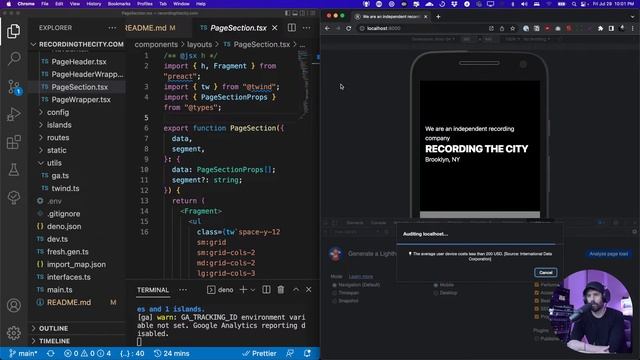Switch to README.md editor tab
The image size is (640, 360).
coord(150,28)
